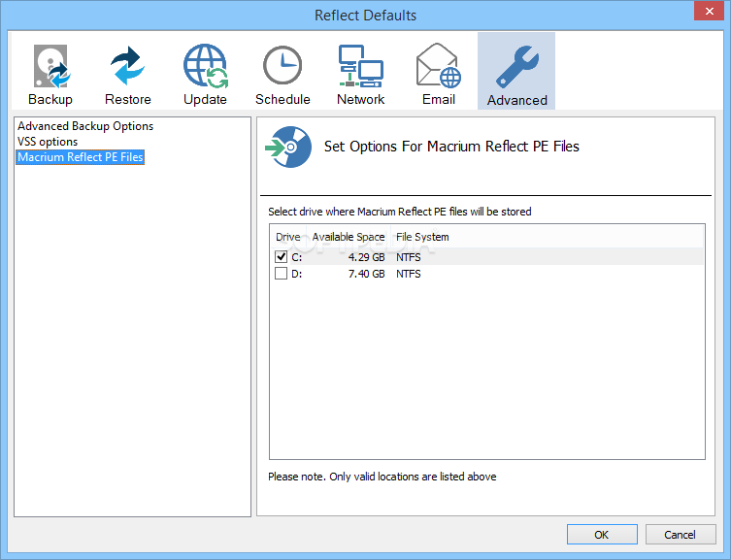This screenshot has height=560, width=731.
Task: Click NTFS in the D: row
Action: pyautogui.click(x=409, y=274)
